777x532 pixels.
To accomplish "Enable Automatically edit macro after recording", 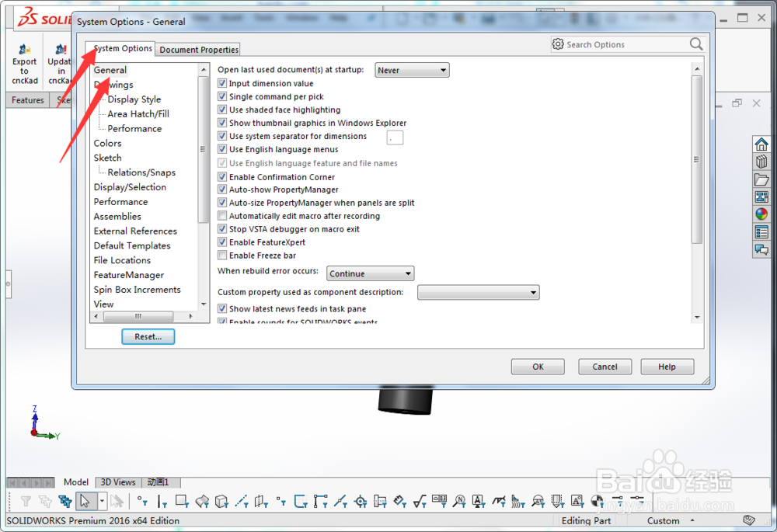I will pos(222,216).
